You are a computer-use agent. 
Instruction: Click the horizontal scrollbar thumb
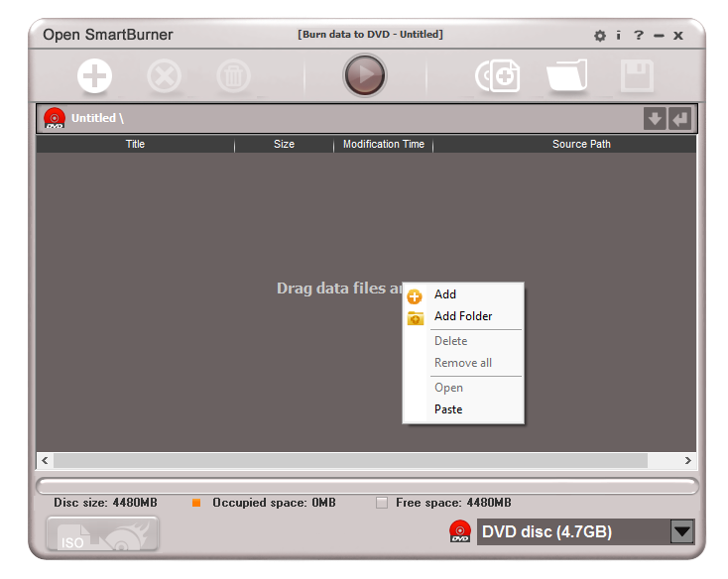[350, 460]
